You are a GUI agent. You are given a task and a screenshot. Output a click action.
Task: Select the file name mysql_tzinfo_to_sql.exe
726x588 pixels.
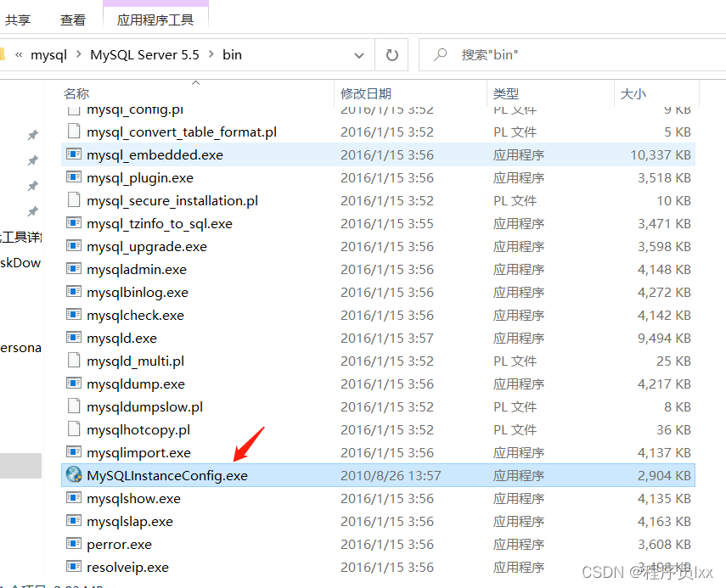(x=160, y=224)
